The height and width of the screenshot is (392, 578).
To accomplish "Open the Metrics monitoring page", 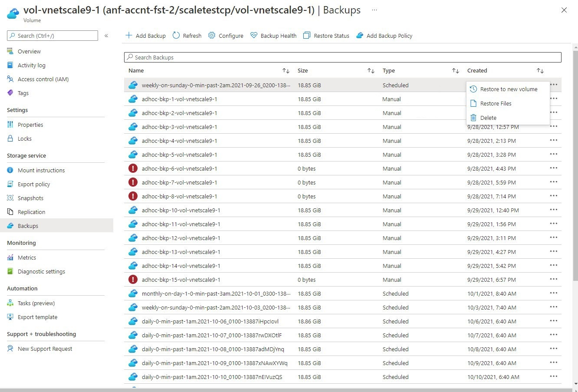I will 27,257.
